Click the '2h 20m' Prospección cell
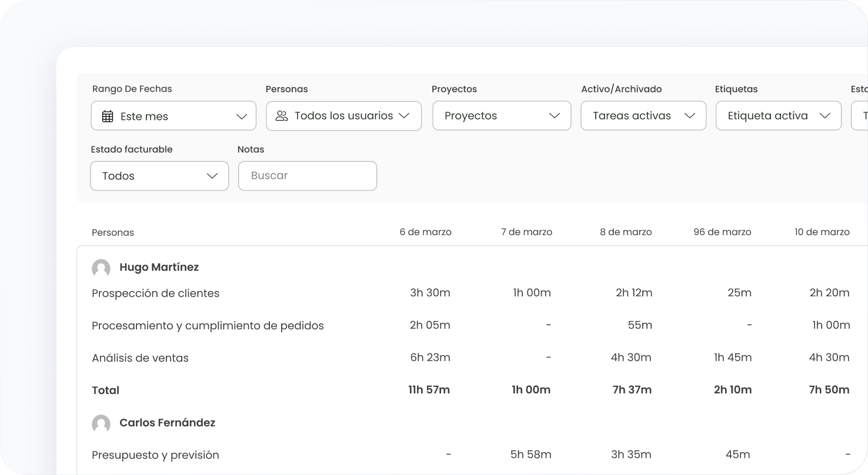 pos(829,293)
